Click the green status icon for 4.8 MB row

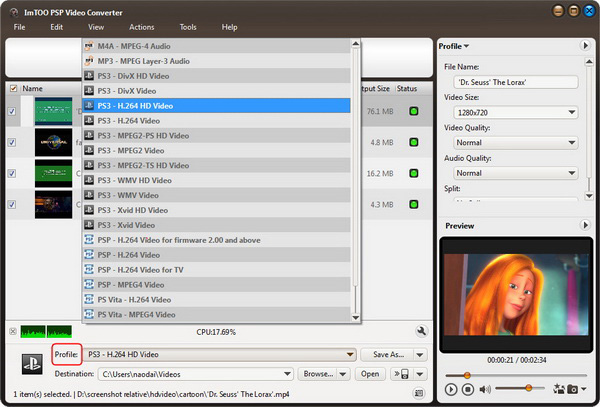(414, 142)
